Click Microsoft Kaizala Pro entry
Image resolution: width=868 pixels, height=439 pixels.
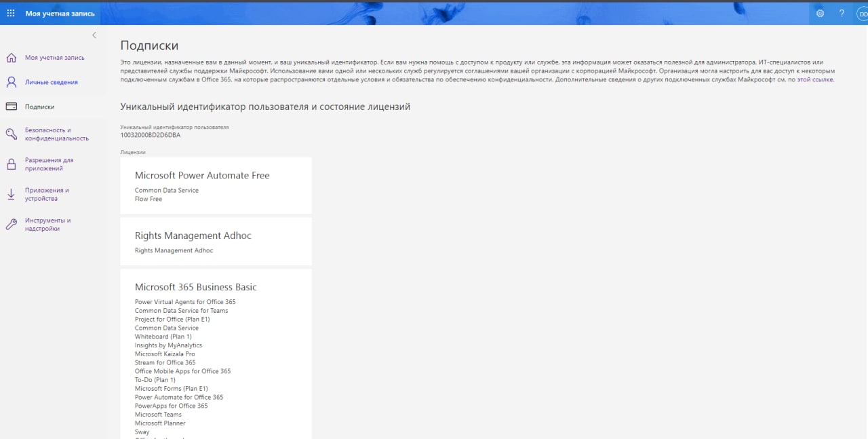pos(165,354)
